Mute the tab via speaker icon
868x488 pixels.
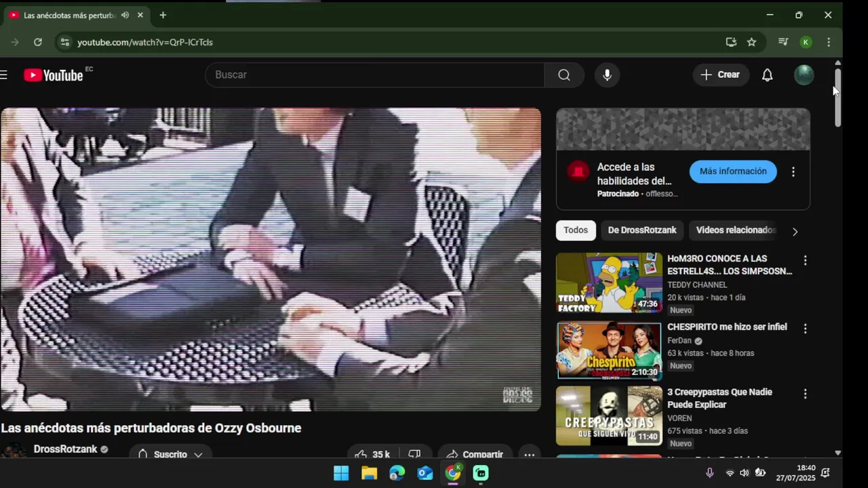tap(125, 15)
